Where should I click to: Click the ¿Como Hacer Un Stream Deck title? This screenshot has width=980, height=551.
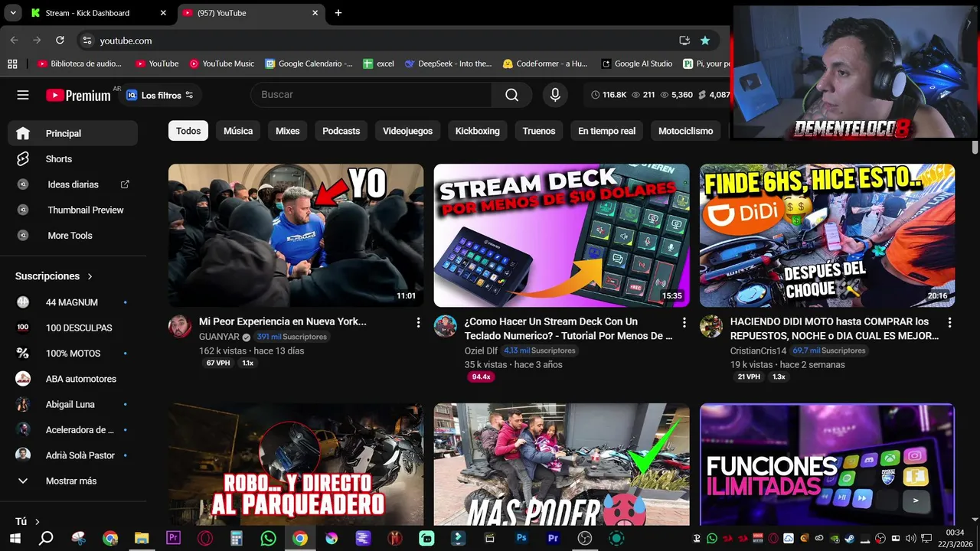point(568,329)
